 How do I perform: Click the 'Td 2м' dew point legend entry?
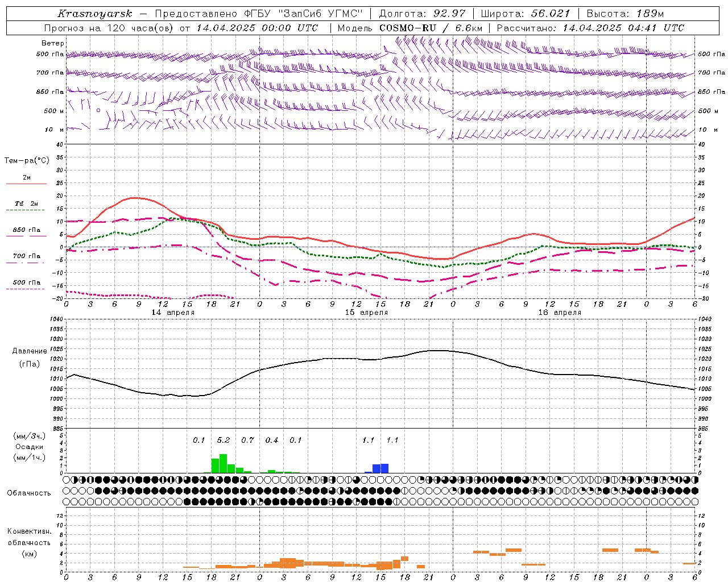click(27, 203)
